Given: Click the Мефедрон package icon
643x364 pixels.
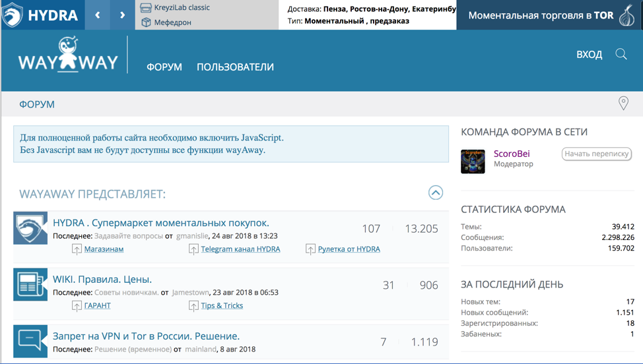Looking at the screenshot, I should tap(146, 22).
